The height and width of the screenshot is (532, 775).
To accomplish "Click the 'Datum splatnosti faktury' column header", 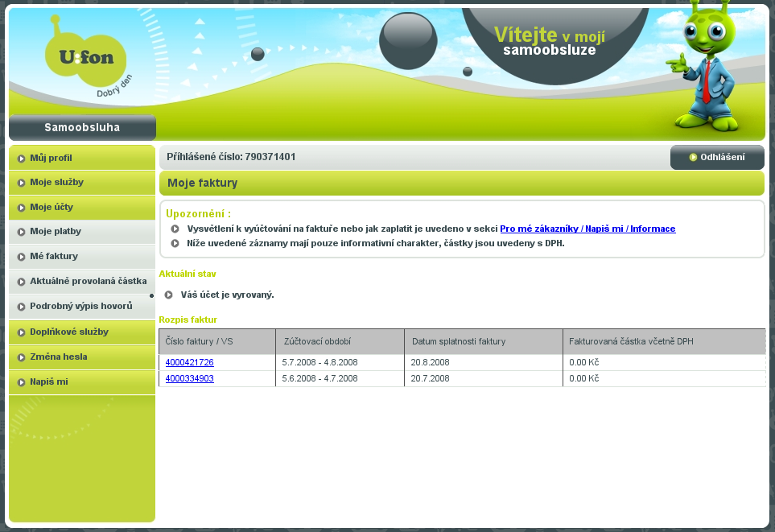I will 484,341.
